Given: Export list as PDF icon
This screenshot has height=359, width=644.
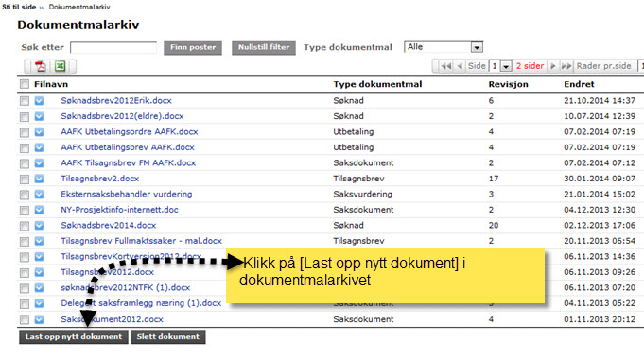Looking at the screenshot, I should [x=41, y=66].
